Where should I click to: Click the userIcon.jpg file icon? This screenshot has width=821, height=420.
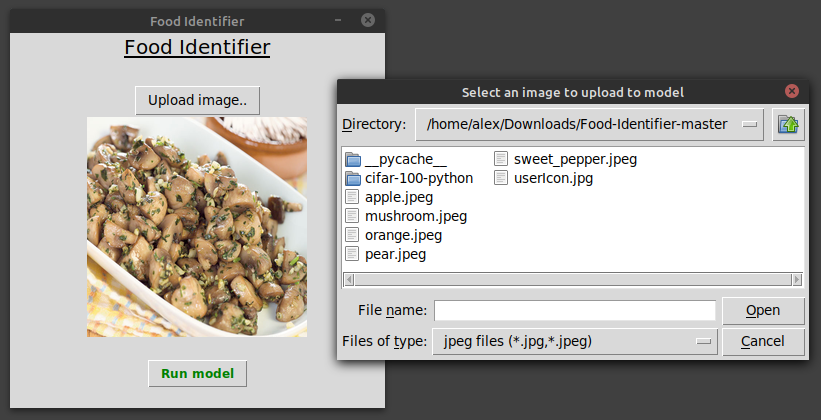(x=501, y=179)
